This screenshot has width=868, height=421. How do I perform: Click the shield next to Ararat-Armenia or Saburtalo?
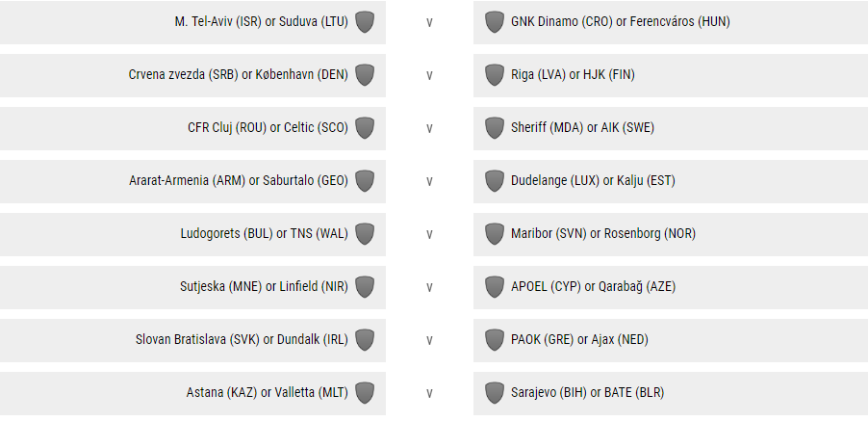tap(365, 181)
